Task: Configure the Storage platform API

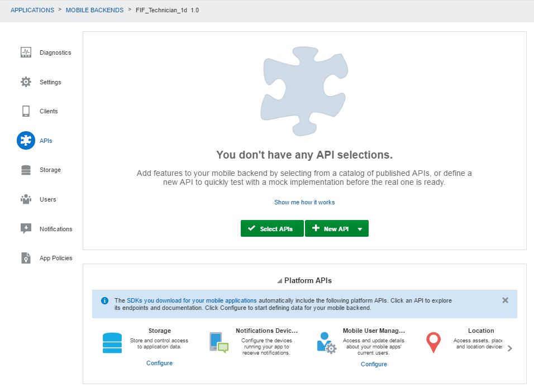Action: (159, 364)
